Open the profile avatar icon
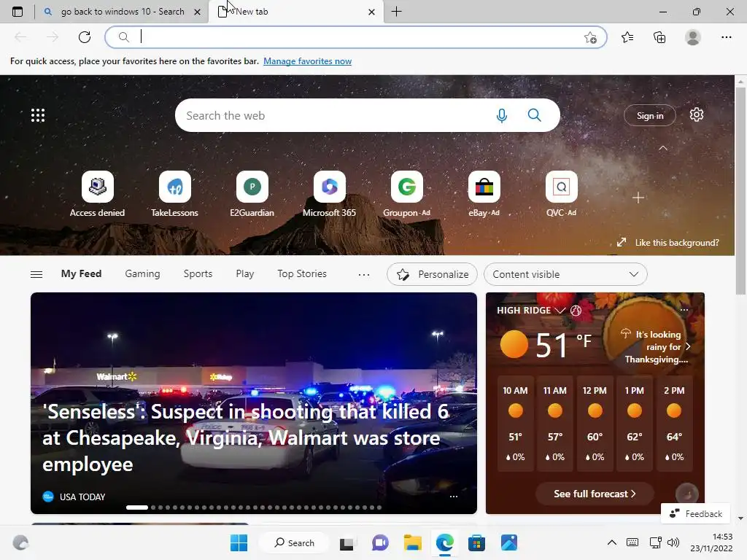This screenshot has width=747, height=560. (x=693, y=37)
